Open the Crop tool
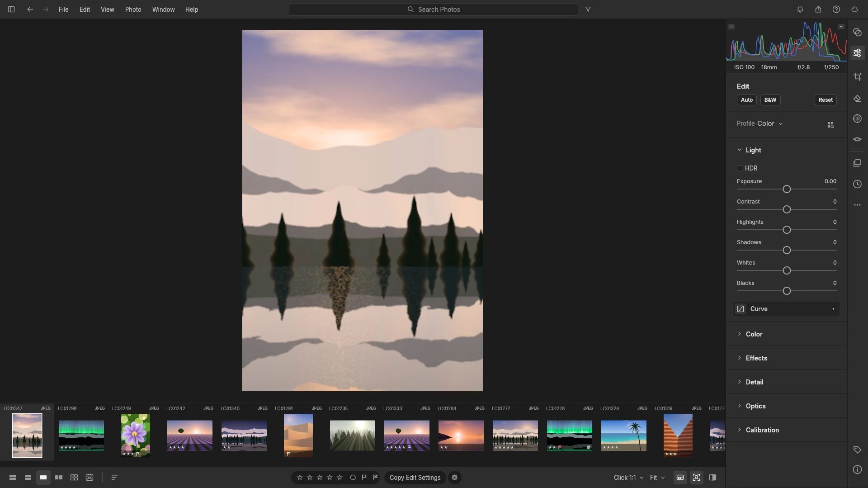This screenshot has height=488, width=868. click(857, 76)
